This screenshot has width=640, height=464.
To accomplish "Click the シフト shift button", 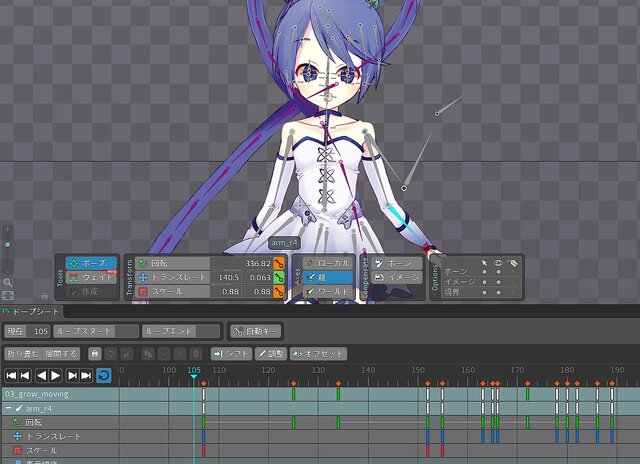I will click(231, 354).
